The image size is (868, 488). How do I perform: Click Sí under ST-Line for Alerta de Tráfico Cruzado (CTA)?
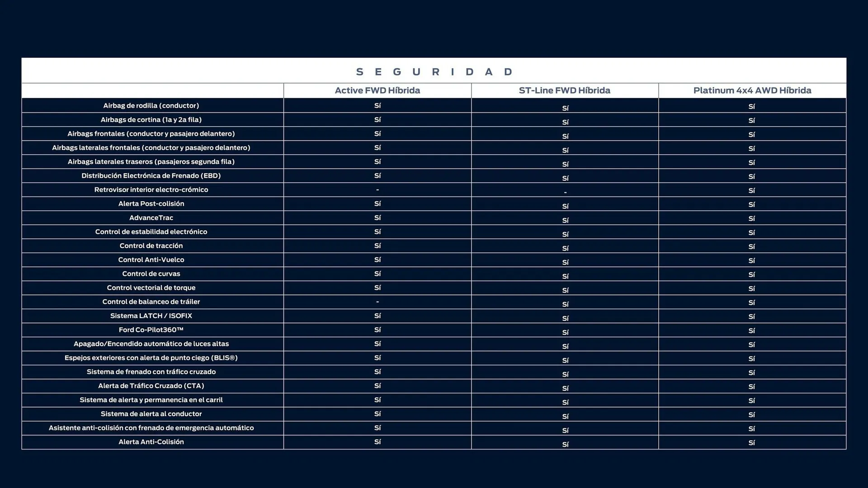pyautogui.click(x=565, y=388)
